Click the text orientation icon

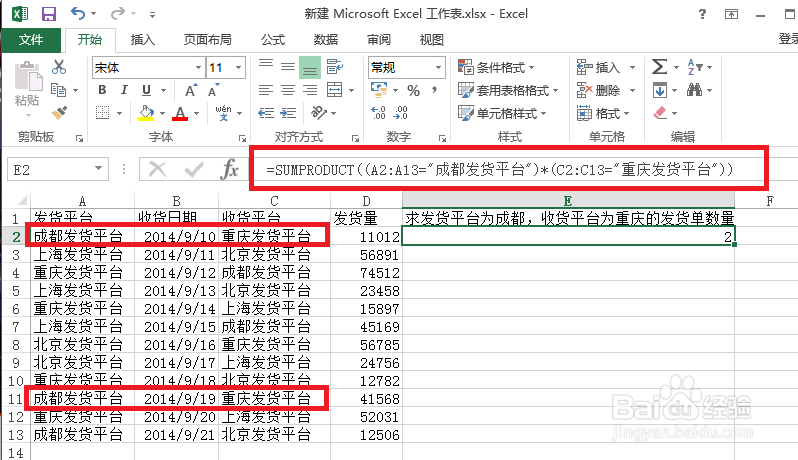coord(319,112)
